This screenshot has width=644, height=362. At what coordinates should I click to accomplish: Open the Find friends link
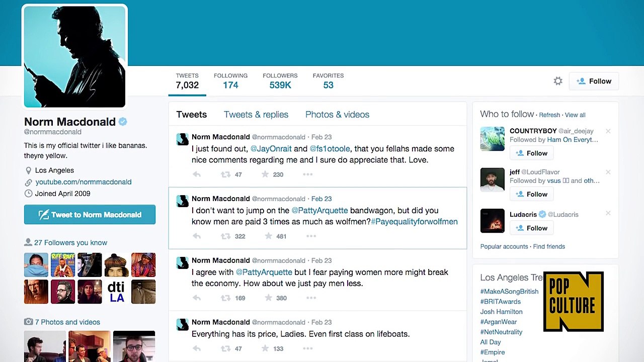click(549, 247)
